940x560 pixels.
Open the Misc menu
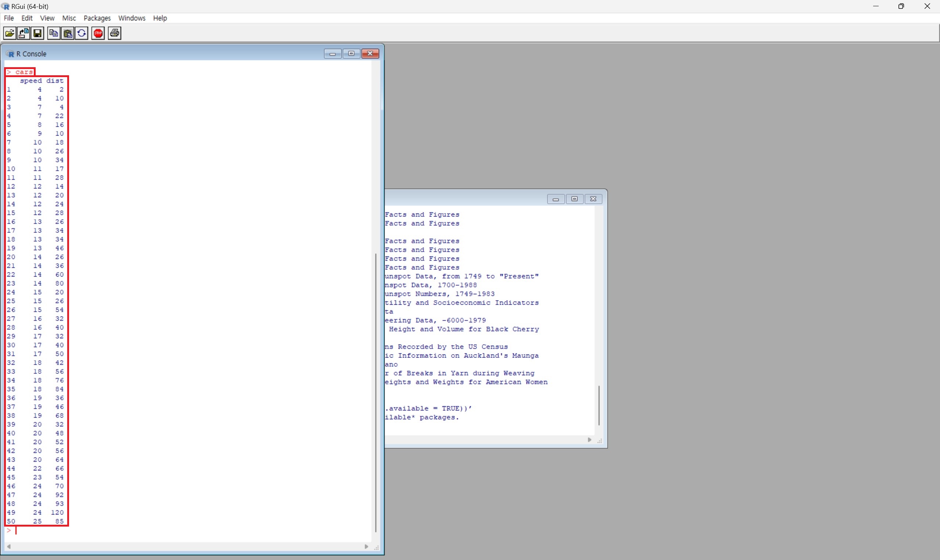coord(69,18)
